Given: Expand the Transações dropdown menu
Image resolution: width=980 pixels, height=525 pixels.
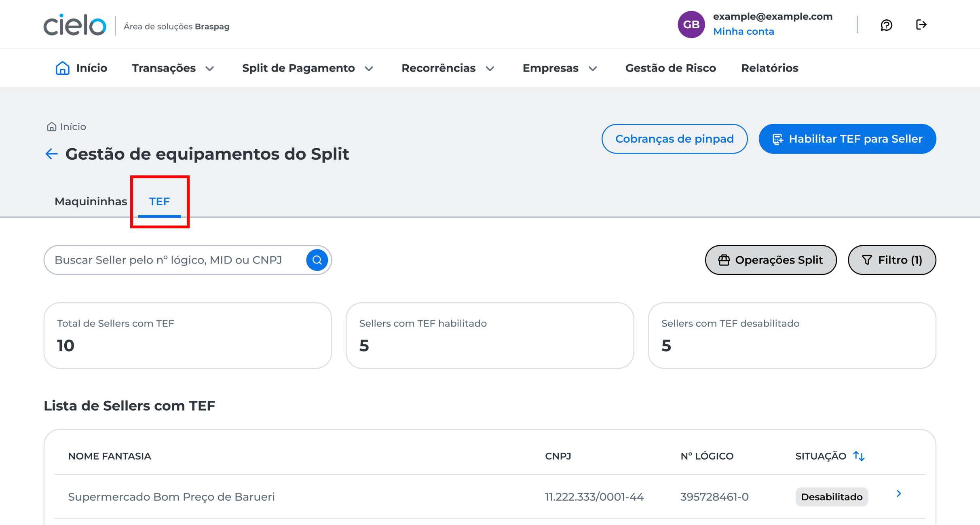Looking at the screenshot, I should [x=173, y=68].
